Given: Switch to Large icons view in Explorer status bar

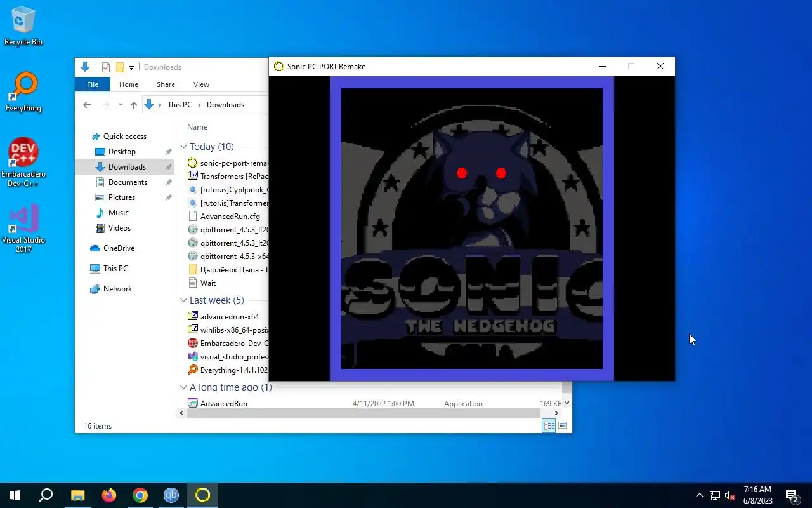Looking at the screenshot, I should (563, 426).
